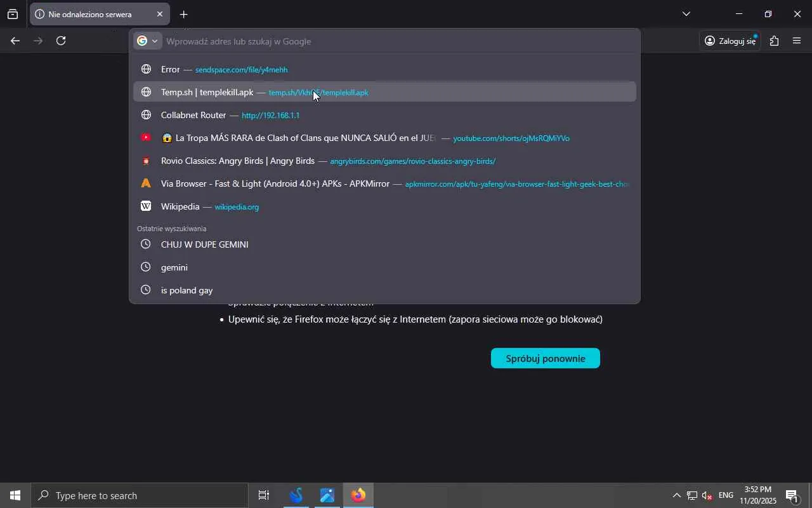812x508 pixels.
Task: Click the muted volume tray icon
Action: 707,495
